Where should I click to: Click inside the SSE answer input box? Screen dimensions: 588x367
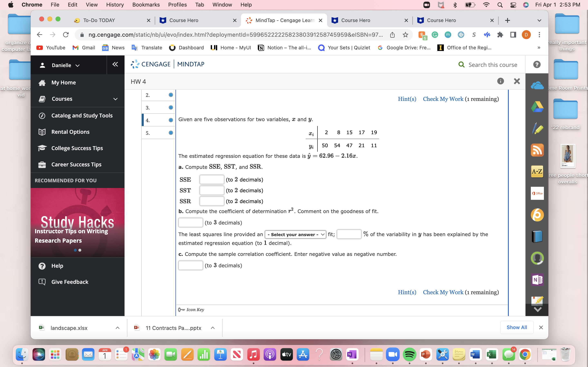[211, 179]
